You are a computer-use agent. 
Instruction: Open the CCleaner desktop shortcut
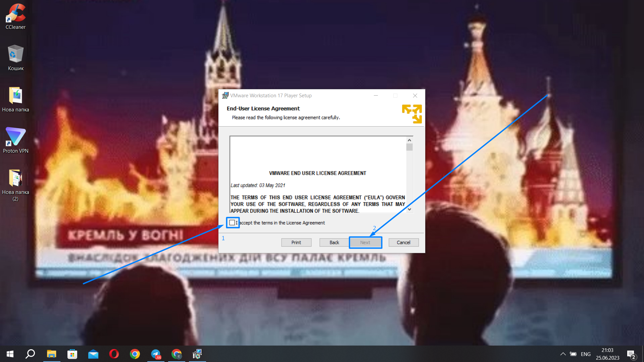click(x=15, y=16)
